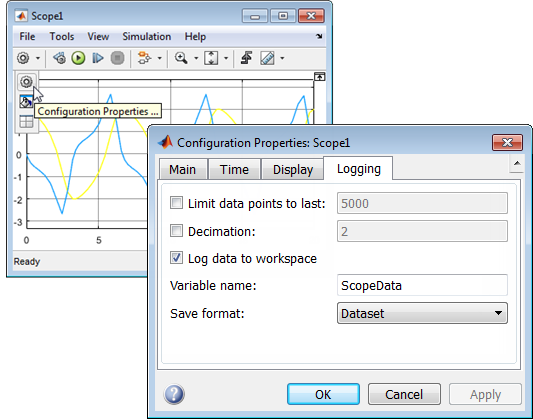Expand the Zoom tool dropdown arrow
The width and height of the screenshot is (533, 420).
click(x=196, y=58)
